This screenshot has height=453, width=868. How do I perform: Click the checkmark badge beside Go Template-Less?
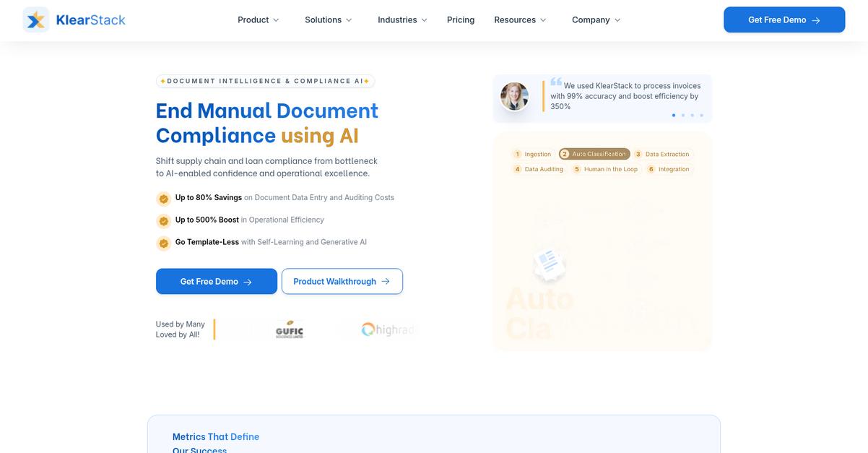(164, 243)
